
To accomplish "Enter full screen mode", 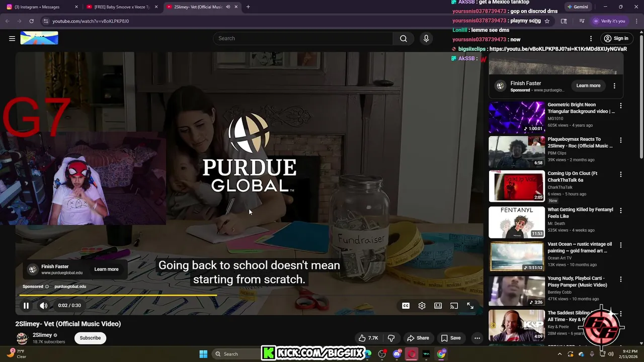I will pyautogui.click(x=470, y=306).
